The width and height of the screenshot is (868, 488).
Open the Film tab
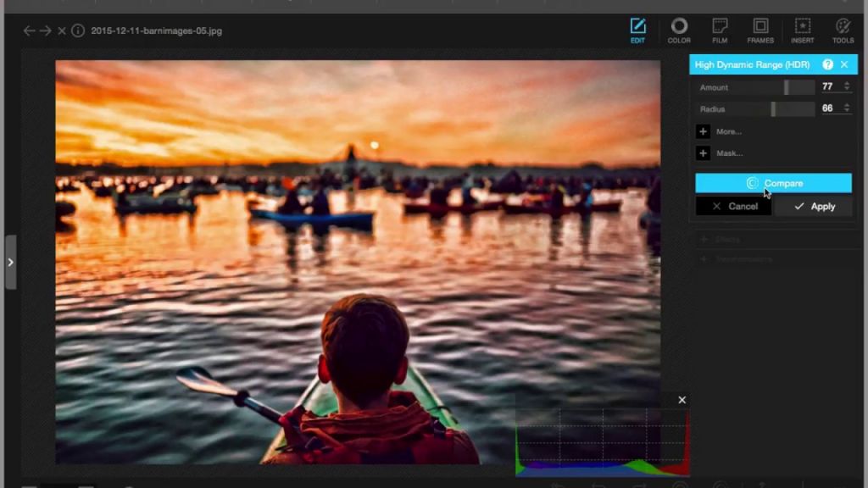(x=720, y=30)
